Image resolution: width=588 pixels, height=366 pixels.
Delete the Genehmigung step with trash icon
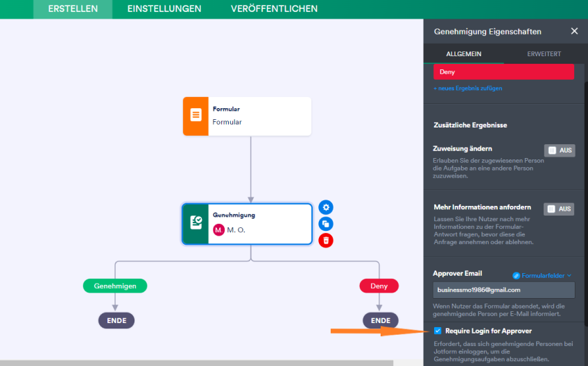326,241
